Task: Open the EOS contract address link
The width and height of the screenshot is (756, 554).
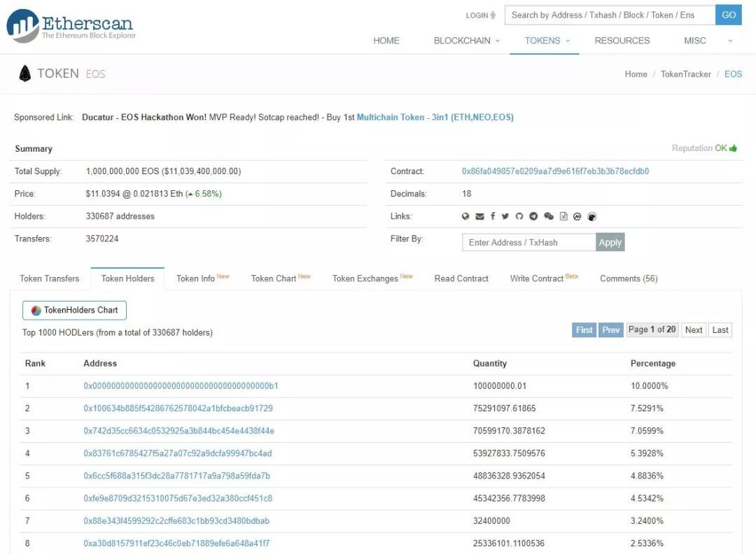Action: (x=555, y=171)
